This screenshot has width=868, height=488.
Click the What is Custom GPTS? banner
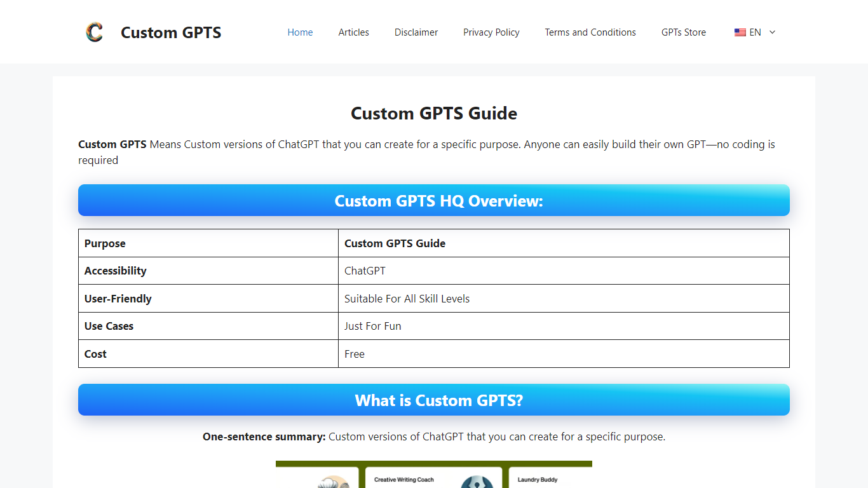434,400
